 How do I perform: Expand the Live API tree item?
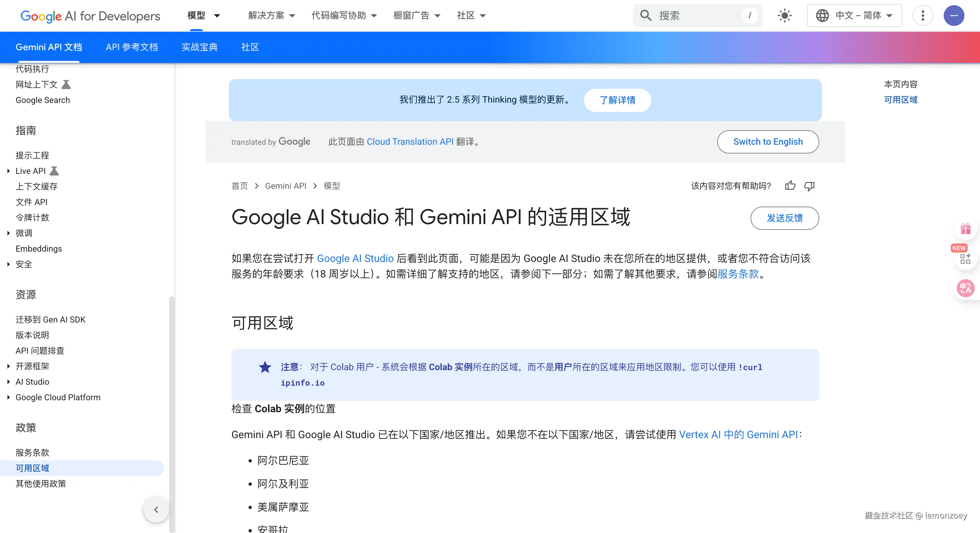point(8,171)
